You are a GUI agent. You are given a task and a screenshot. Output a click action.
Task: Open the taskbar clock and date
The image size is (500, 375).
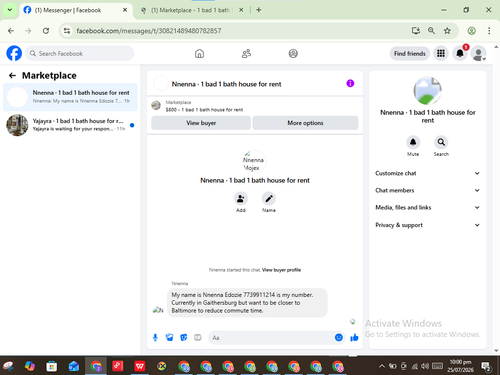click(460, 366)
